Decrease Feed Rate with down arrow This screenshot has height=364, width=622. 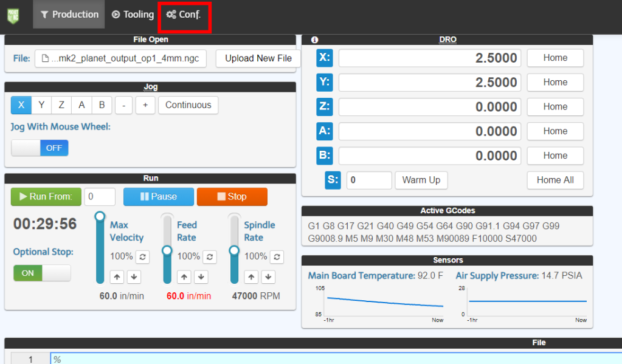(201, 277)
